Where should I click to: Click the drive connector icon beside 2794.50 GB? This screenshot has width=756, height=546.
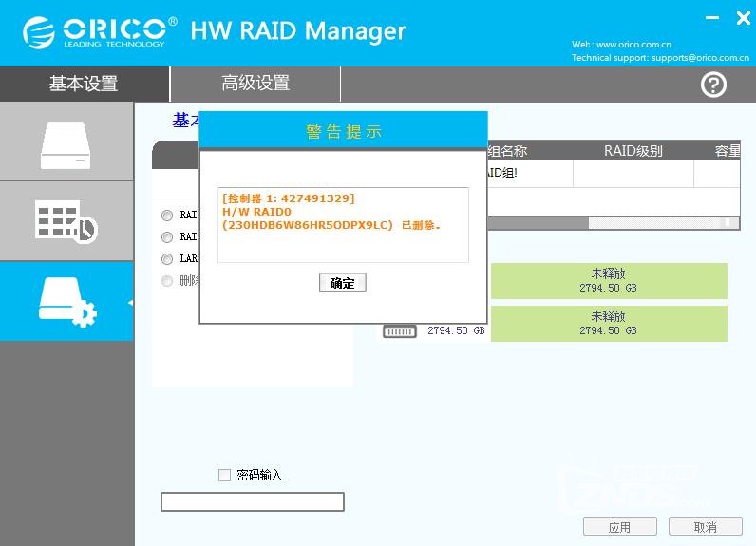click(x=400, y=331)
